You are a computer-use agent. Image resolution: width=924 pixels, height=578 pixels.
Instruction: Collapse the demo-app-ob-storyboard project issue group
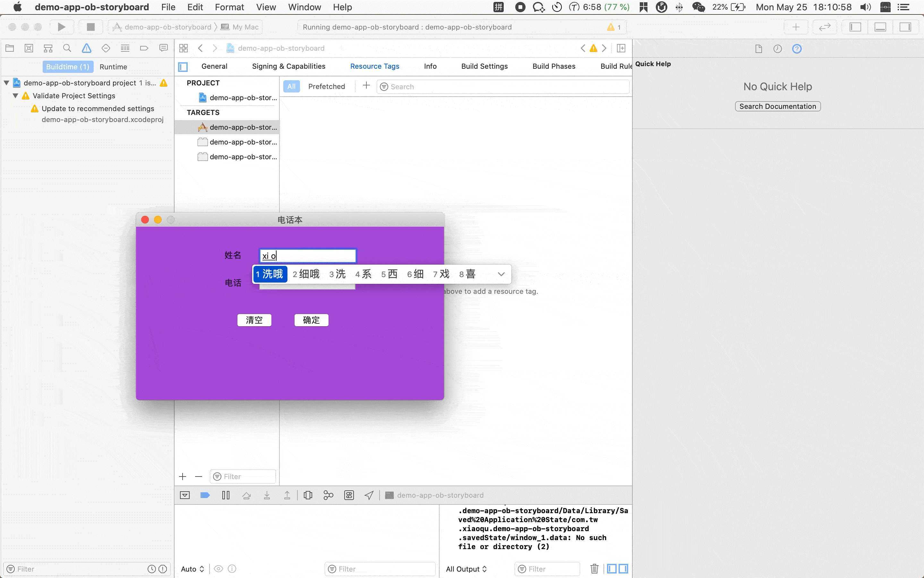tap(6, 83)
